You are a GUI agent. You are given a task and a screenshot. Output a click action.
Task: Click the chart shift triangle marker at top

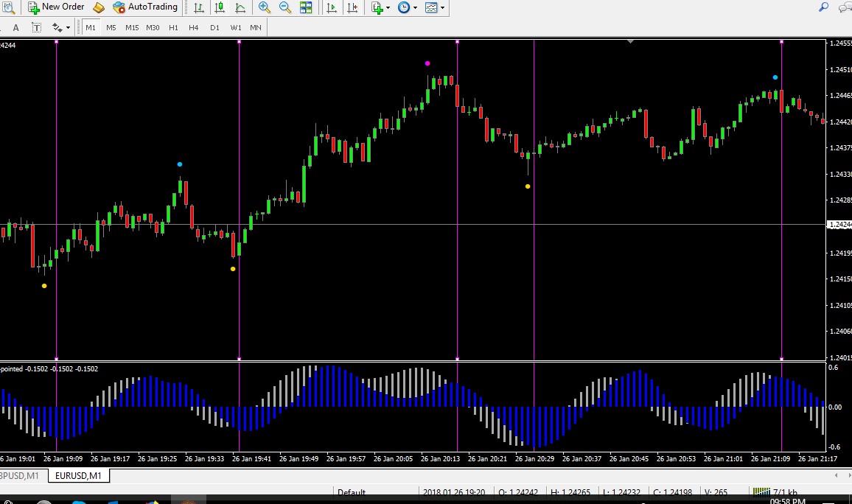[x=630, y=42]
